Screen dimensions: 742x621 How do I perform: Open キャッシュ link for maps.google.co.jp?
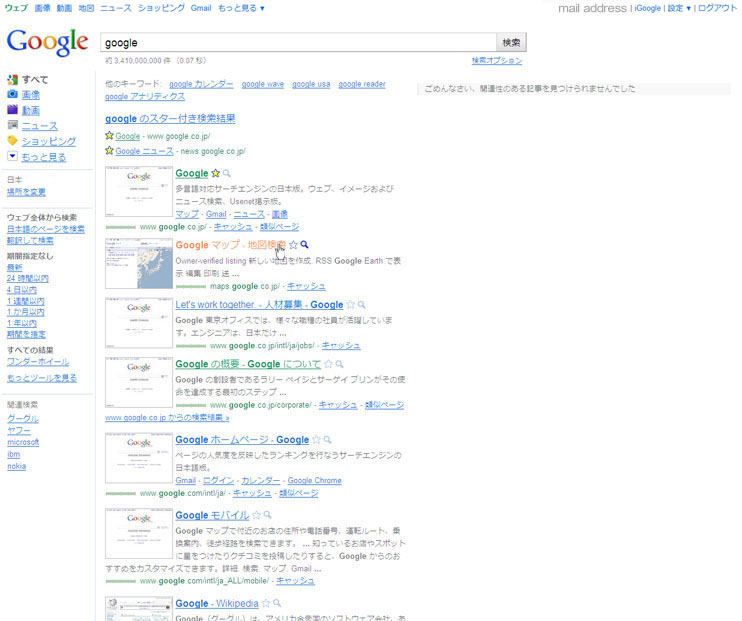tap(306, 286)
